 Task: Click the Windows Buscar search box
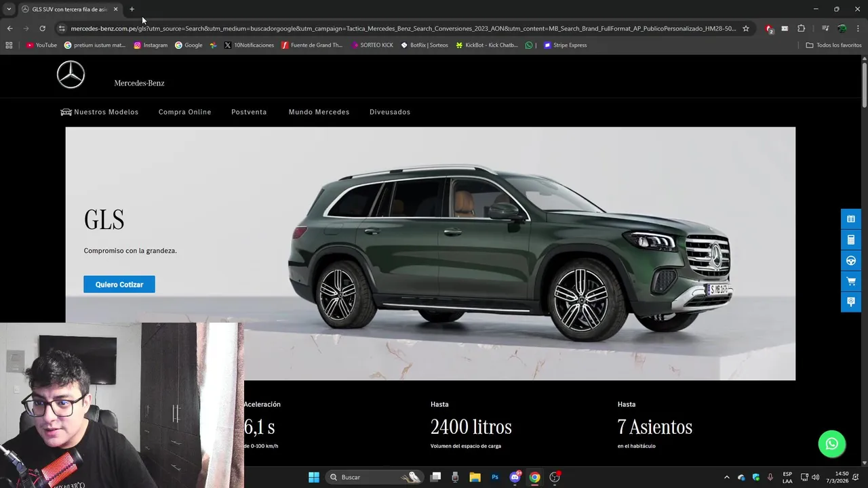(375, 477)
